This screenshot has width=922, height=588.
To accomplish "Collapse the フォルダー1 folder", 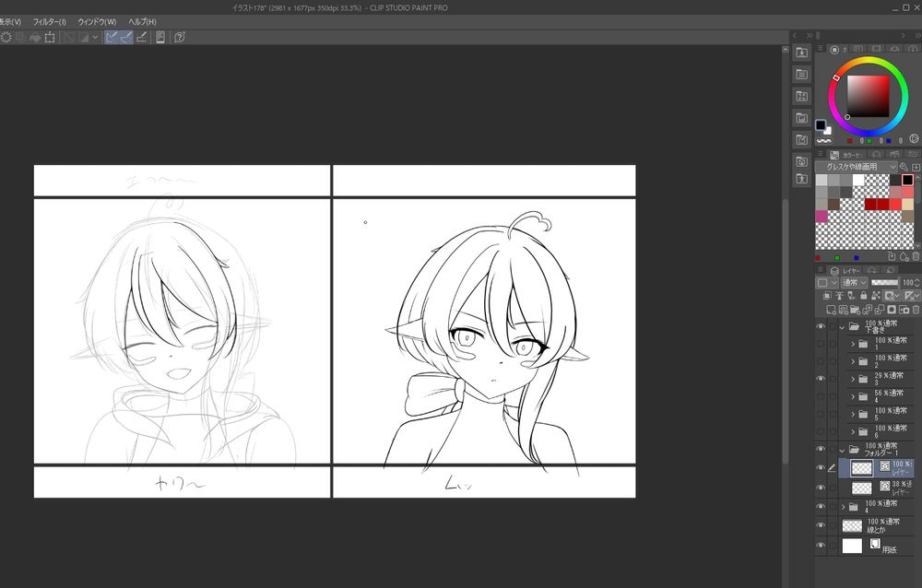I will tap(842, 450).
